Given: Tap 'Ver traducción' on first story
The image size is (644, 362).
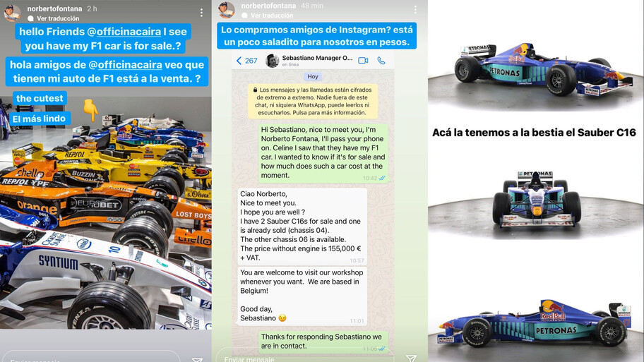Looking at the screenshot, I should (58, 18).
